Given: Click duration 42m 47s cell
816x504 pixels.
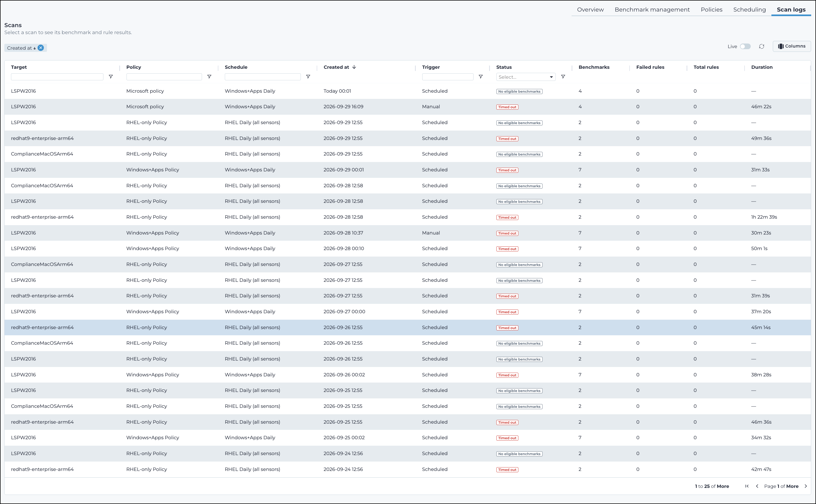Looking at the screenshot, I should (761, 469).
